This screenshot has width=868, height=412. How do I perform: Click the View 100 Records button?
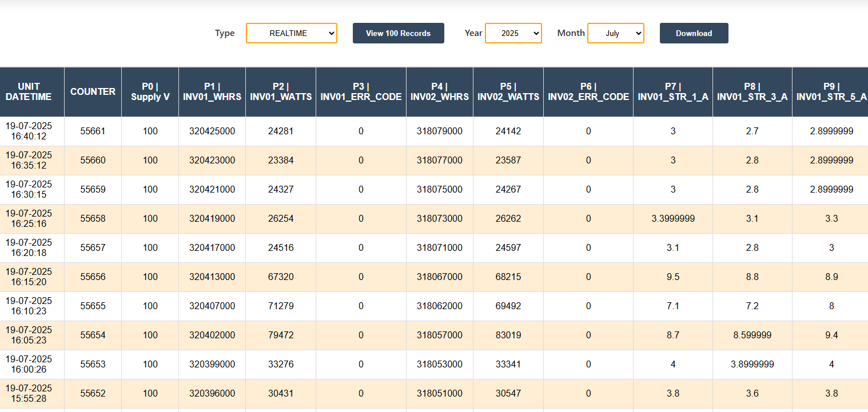[399, 33]
